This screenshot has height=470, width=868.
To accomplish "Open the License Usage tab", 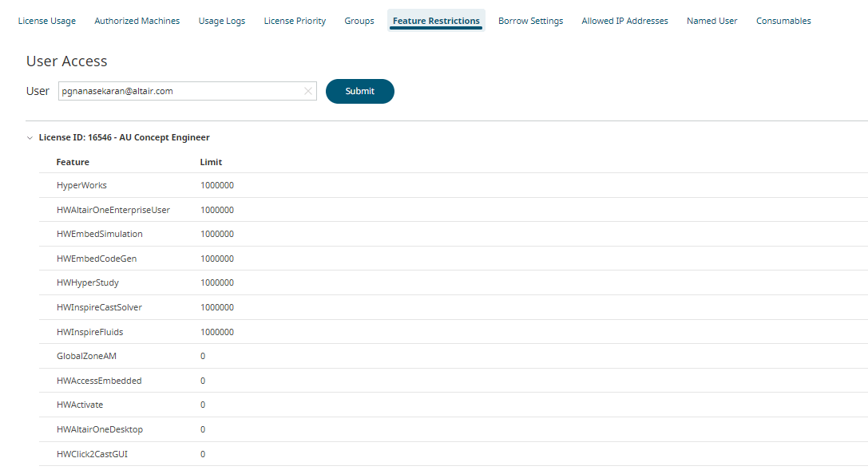I will (x=47, y=21).
